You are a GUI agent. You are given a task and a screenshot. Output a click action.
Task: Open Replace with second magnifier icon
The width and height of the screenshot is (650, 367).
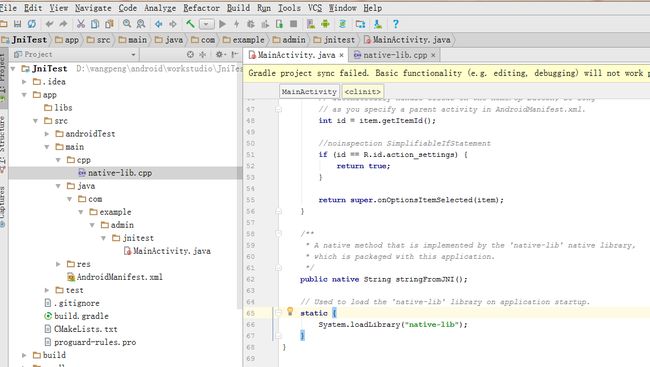point(141,24)
